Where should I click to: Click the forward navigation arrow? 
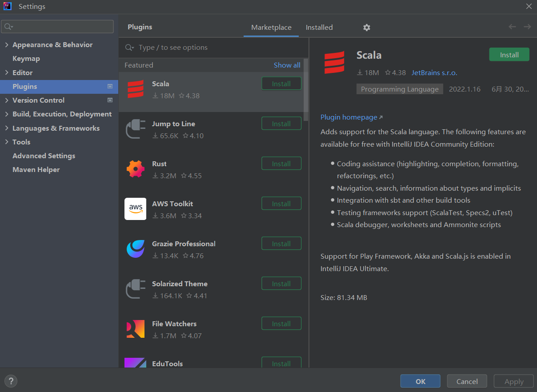(527, 27)
